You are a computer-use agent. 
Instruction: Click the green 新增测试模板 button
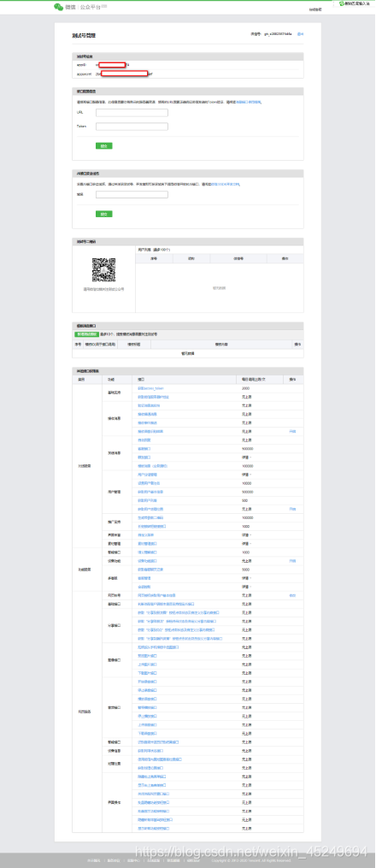point(87,334)
